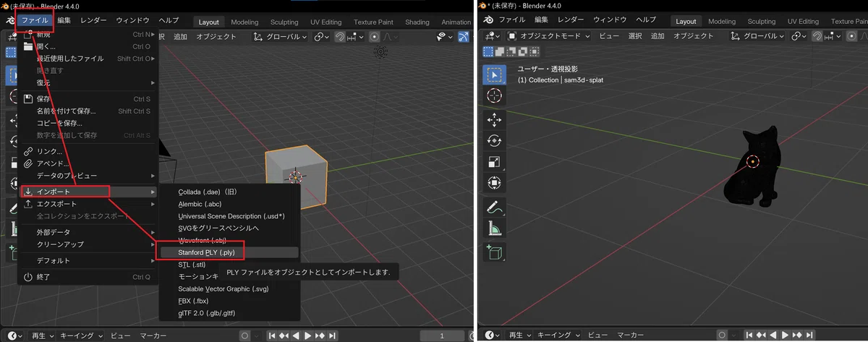Switch to Shading tab in left window
Image resolution: width=868 pixels, height=342 pixels.
point(417,22)
